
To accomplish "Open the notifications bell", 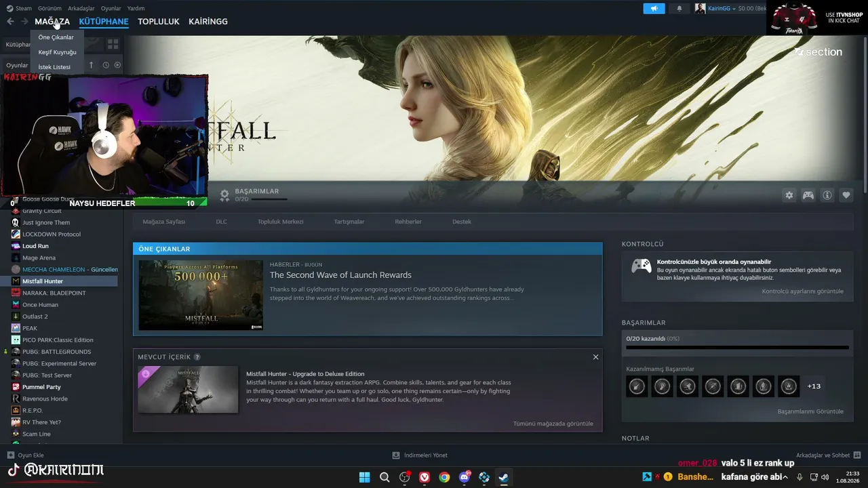I will (679, 9).
